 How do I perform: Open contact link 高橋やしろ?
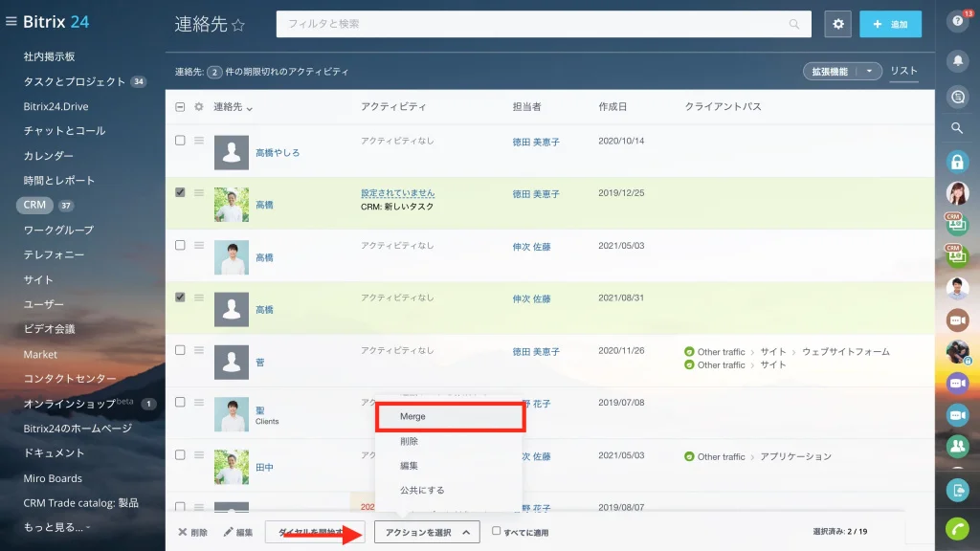click(278, 152)
